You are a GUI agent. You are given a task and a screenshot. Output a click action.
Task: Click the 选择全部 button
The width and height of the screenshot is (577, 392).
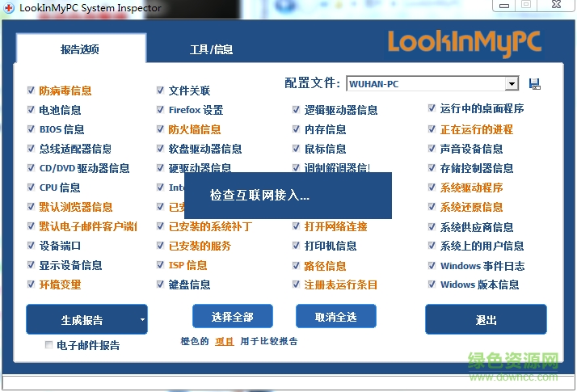(x=233, y=316)
